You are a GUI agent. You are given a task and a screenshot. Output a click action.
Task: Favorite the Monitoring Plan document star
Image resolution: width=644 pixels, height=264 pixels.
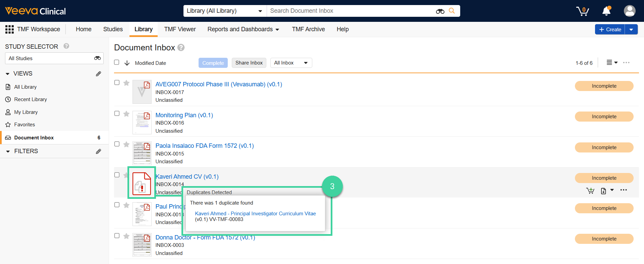126,114
